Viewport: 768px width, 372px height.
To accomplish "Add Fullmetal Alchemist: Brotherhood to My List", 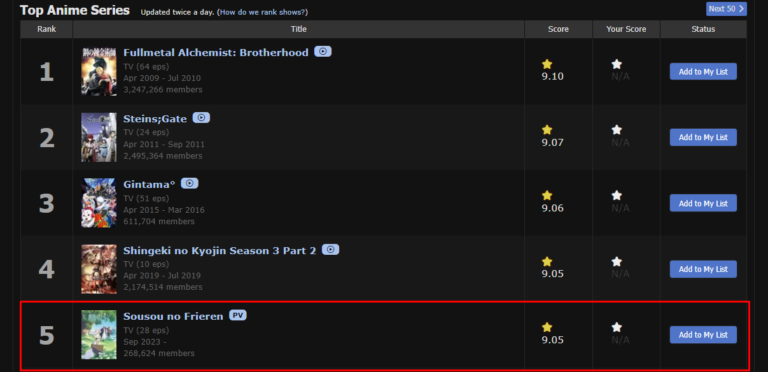I will (x=703, y=71).
